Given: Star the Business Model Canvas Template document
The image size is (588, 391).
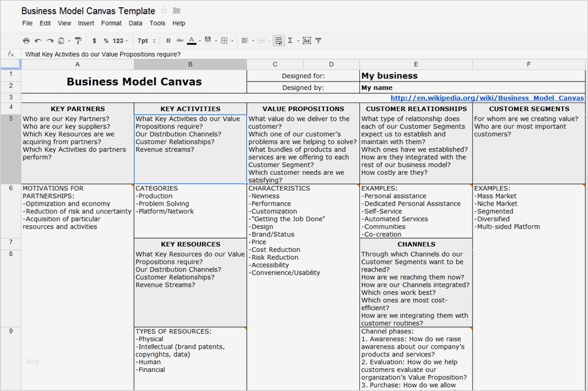Looking at the screenshot, I should pos(164,11).
